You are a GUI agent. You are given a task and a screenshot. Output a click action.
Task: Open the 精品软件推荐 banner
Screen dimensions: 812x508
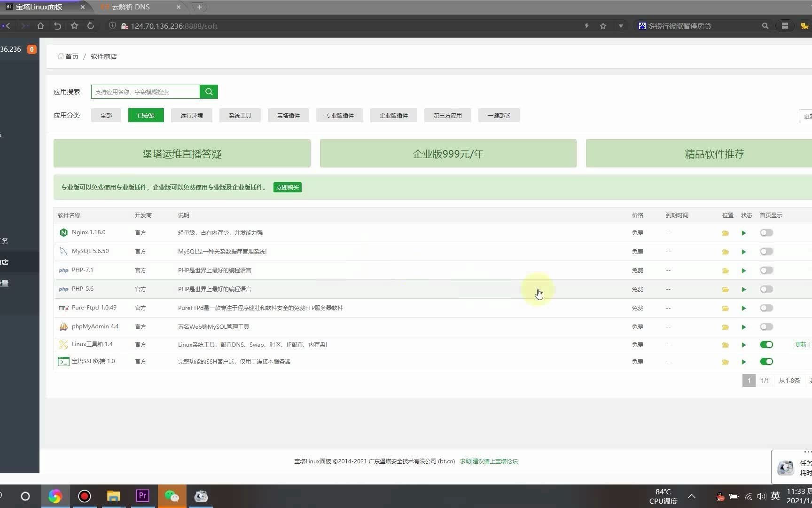click(699, 153)
